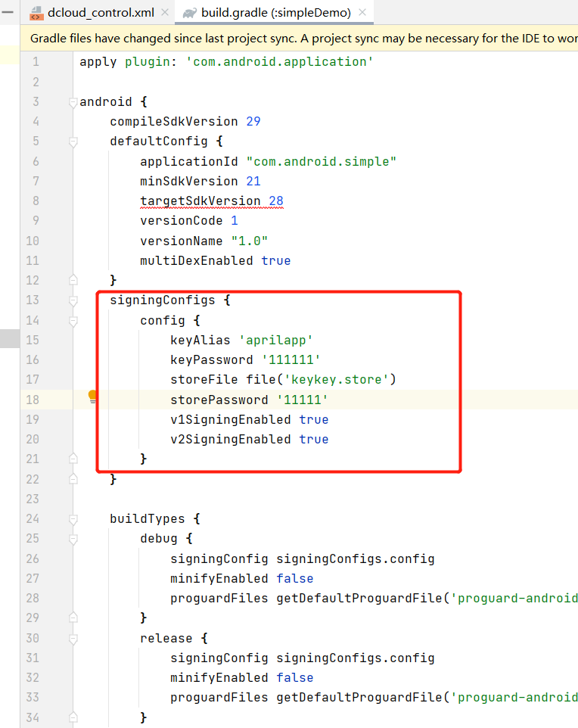Image resolution: width=578 pixels, height=728 pixels.
Task: Click line number 1 in the gutter
Action: (36, 62)
